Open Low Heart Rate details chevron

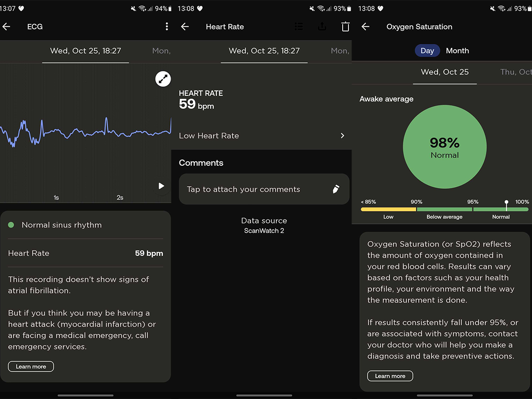(x=342, y=136)
